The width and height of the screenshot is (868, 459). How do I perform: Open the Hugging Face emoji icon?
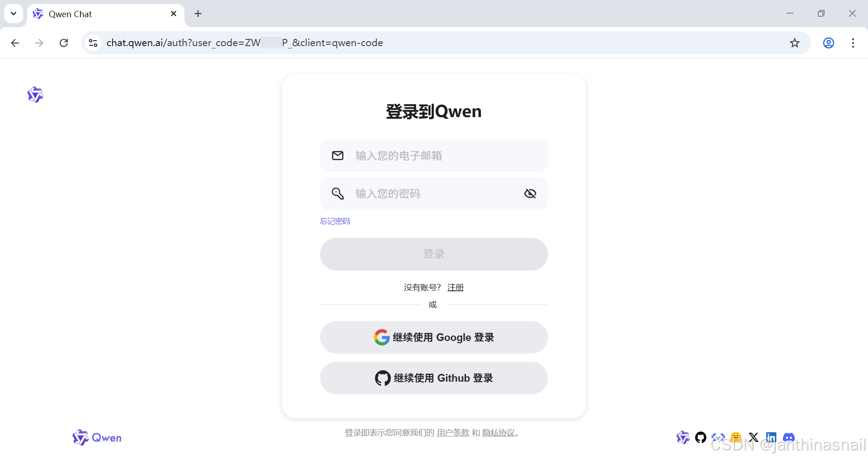[x=736, y=437]
